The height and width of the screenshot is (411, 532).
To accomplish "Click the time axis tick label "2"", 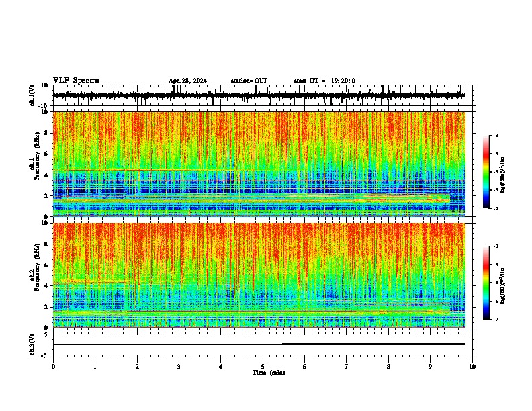I will tap(137, 367).
